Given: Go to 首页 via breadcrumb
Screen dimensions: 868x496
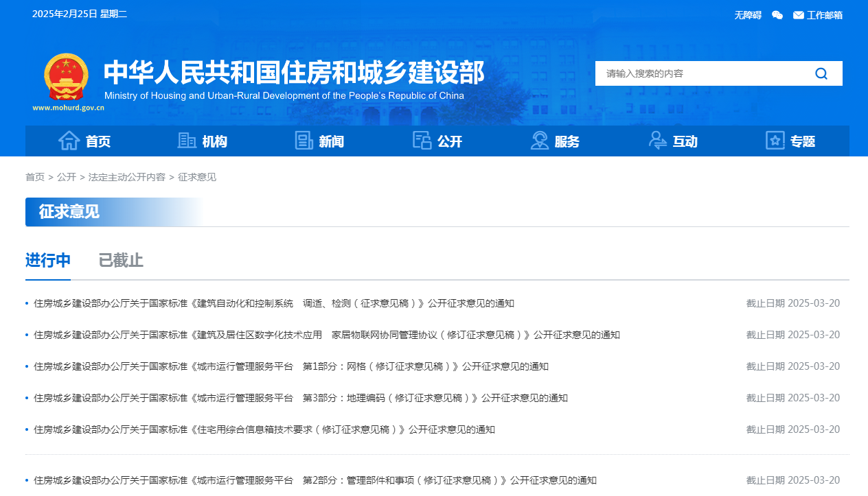Looking at the screenshot, I should (x=35, y=177).
